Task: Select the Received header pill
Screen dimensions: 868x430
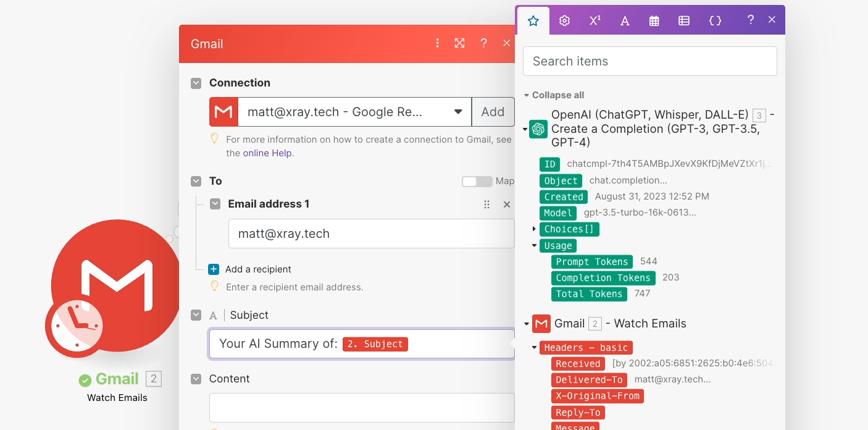Action: pos(578,364)
